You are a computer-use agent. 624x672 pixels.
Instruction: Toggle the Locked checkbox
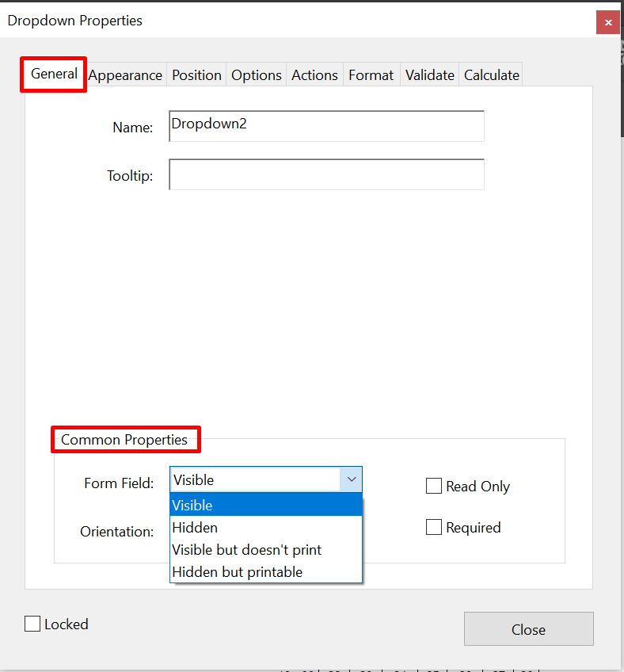tap(32, 624)
